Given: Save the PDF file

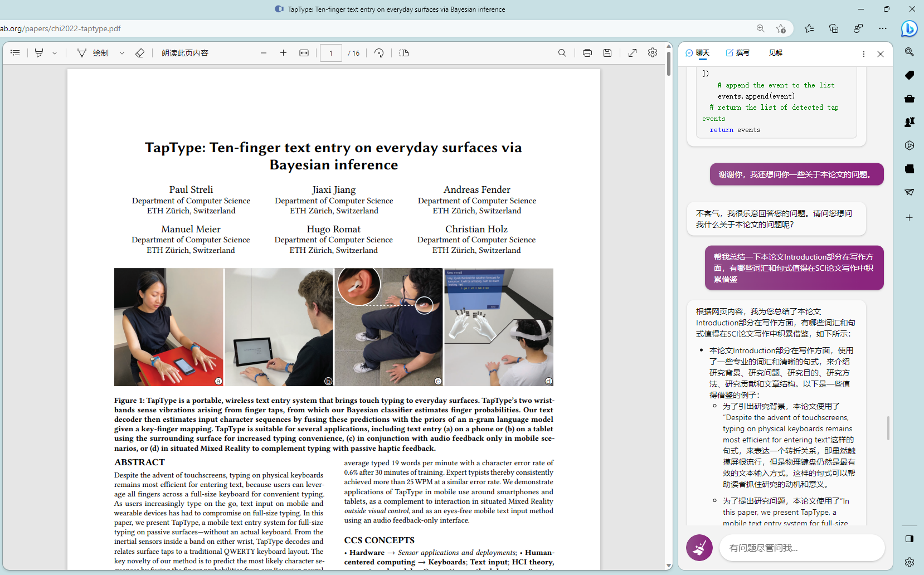Looking at the screenshot, I should (x=607, y=53).
